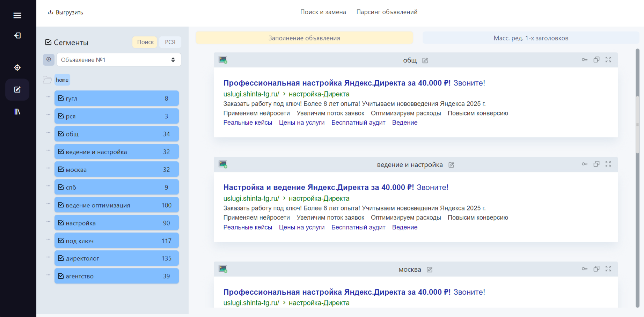Select the под ключ segment row
This screenshot has height=317, width=644.
(x=117, y=241)
